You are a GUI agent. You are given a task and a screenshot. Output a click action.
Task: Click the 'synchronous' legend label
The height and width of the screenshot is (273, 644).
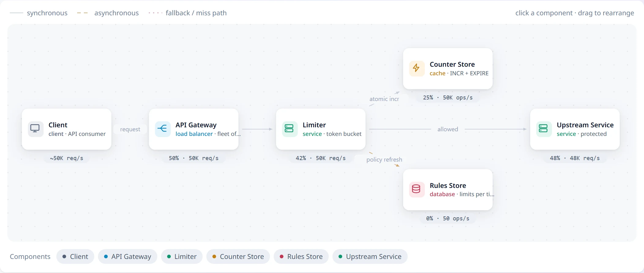click(47, 13)
